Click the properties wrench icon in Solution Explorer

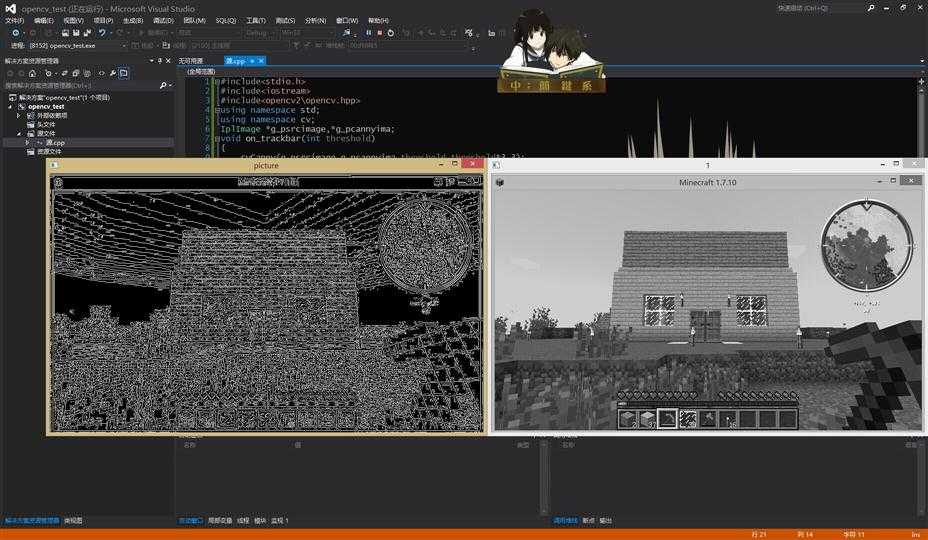(112, 73)
